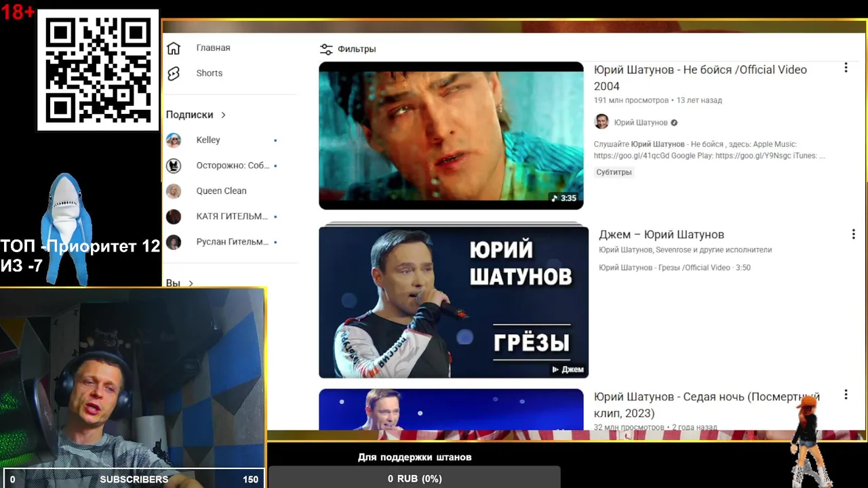This screenshot has height=488, width=868.
Task: Open options menu for Джем playlist
Action: (x=853, y=234)
